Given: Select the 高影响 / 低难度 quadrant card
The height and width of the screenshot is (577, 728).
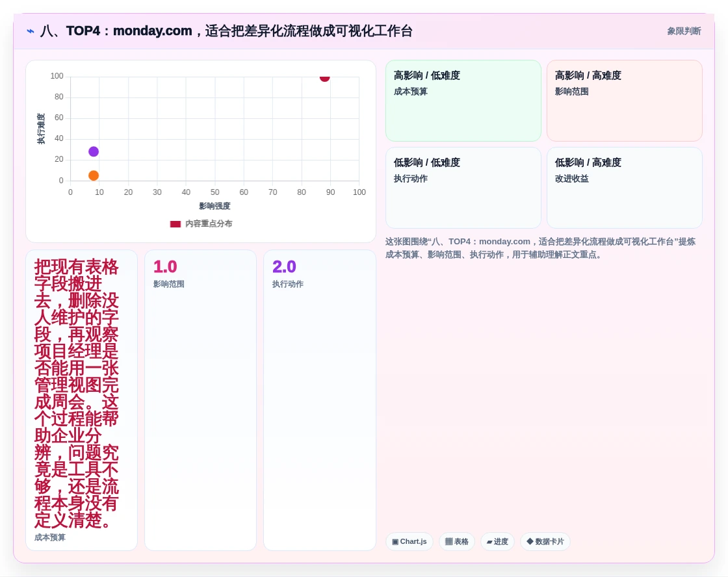Looking at the screenshot, I should [x=463, y=101].
